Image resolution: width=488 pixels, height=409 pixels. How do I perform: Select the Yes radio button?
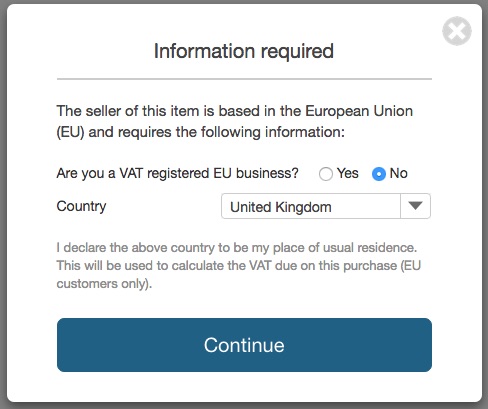pos(326,174)
